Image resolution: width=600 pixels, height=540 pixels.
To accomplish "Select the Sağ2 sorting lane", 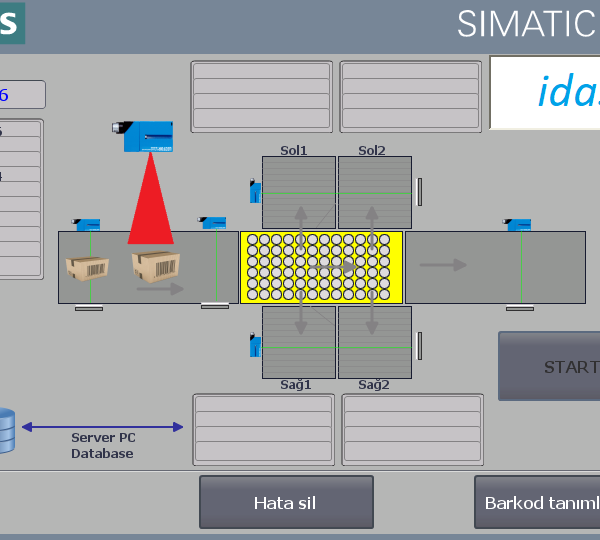I will coord(374,342).
